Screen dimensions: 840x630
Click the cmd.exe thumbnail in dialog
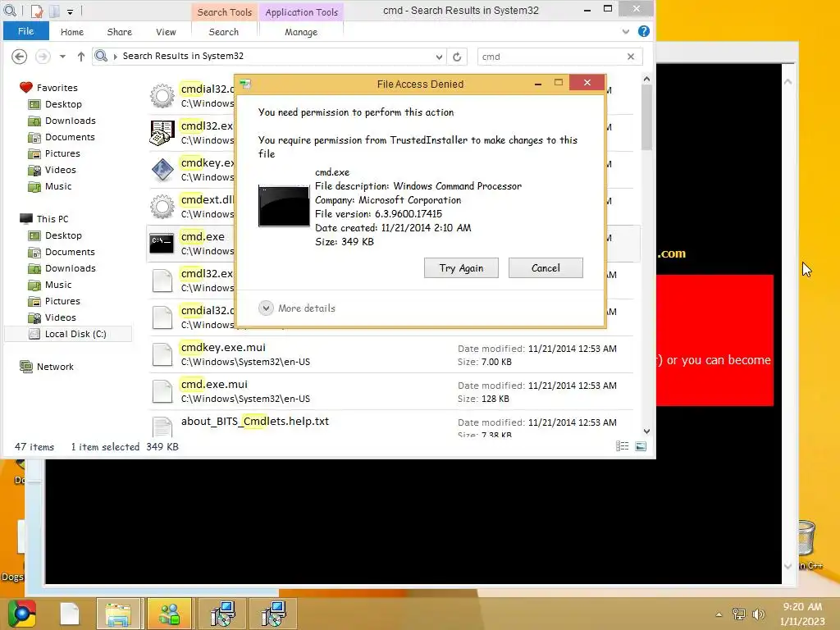284,206
